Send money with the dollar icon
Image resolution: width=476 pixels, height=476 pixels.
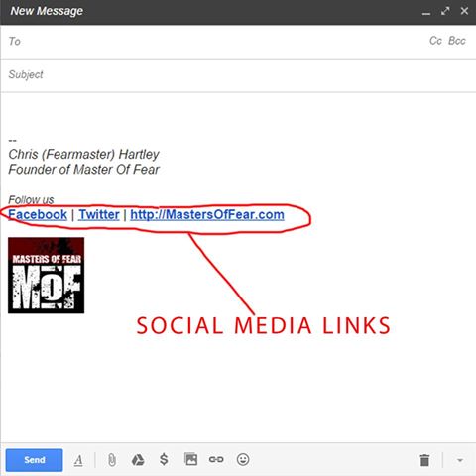point(164,459)
